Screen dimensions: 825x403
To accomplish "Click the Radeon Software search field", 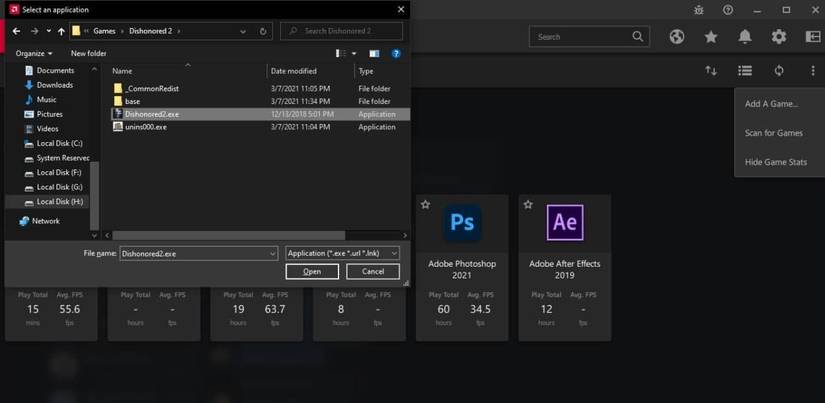I will pyautogui.click(x=589, y=37).
